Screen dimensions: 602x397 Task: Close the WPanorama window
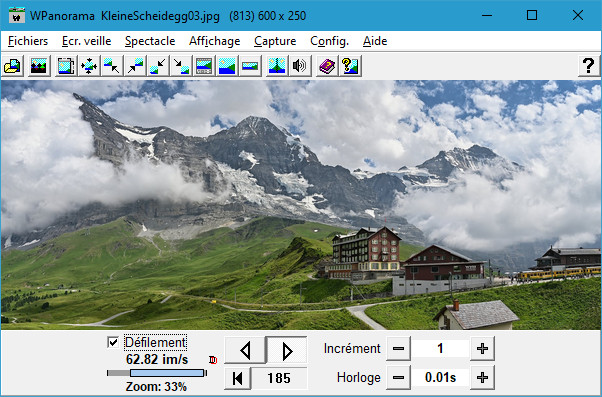click(x=577, y=16)
